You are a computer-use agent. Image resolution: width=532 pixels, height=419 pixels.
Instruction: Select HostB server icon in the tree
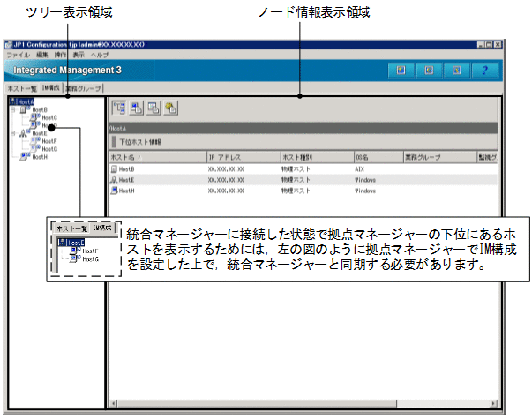pos(25,109)
